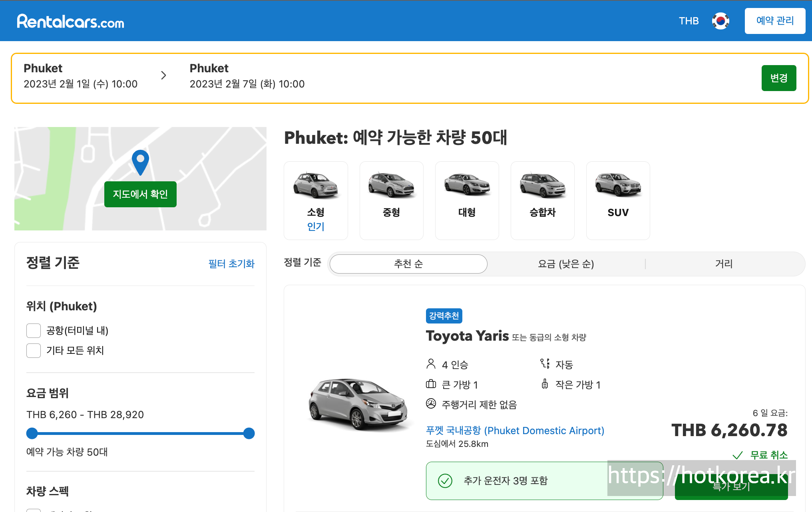Click the 지도에서 확인 map button

(x=140, y=194)
